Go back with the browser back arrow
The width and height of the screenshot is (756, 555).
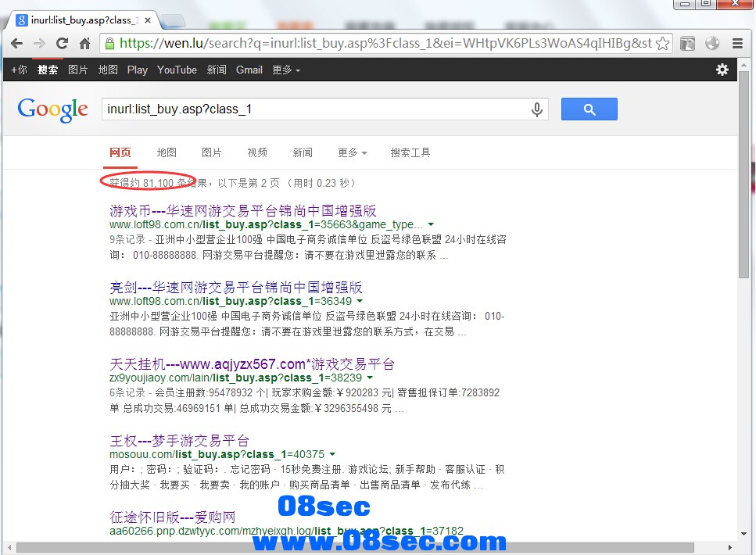[17, 44]
